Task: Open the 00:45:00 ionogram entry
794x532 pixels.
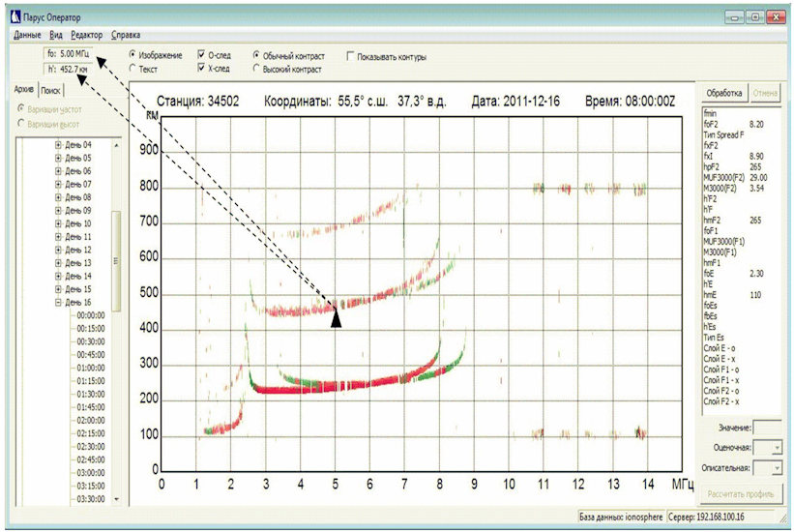Action: (91, 355)
